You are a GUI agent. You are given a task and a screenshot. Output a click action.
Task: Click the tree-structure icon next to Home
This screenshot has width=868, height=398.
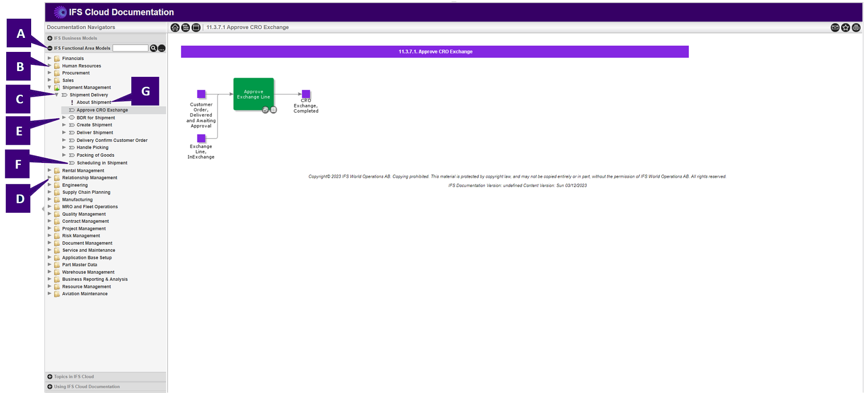tap(185, 28)
